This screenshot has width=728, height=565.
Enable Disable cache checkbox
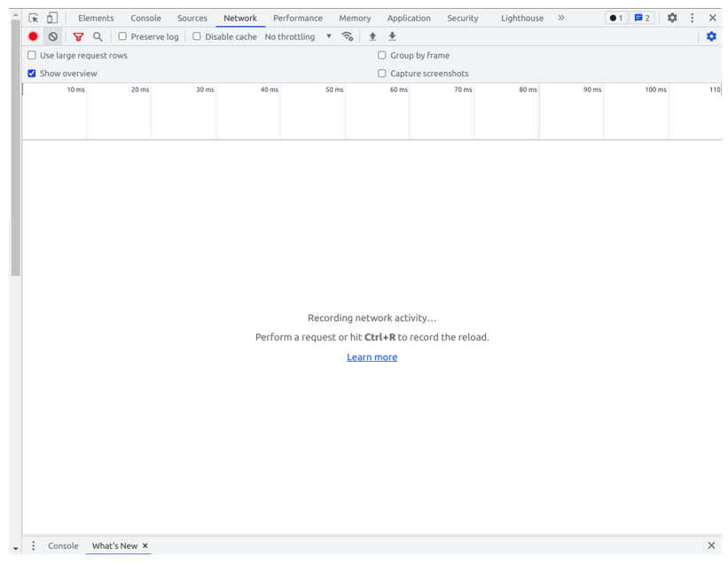[197, 36]
